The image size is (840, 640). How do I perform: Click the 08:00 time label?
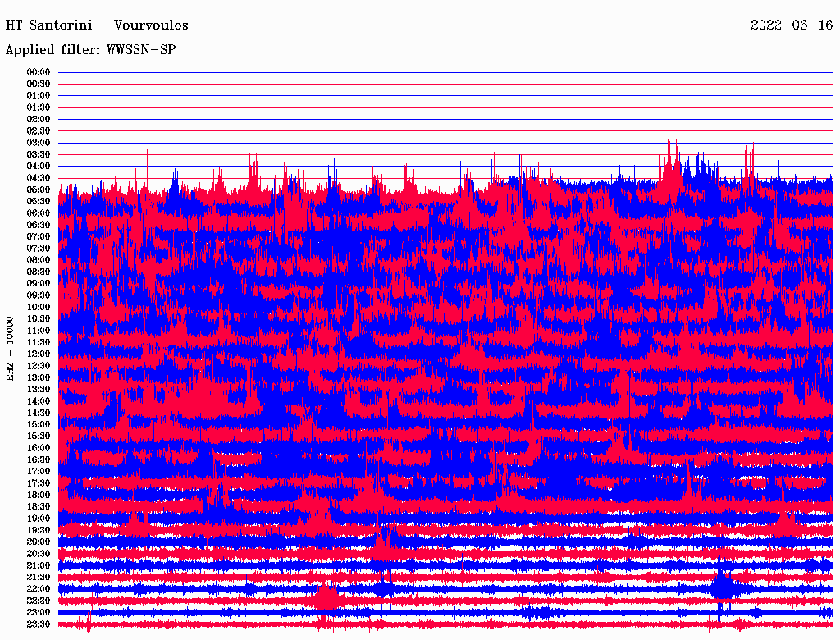tap(39, 260)
